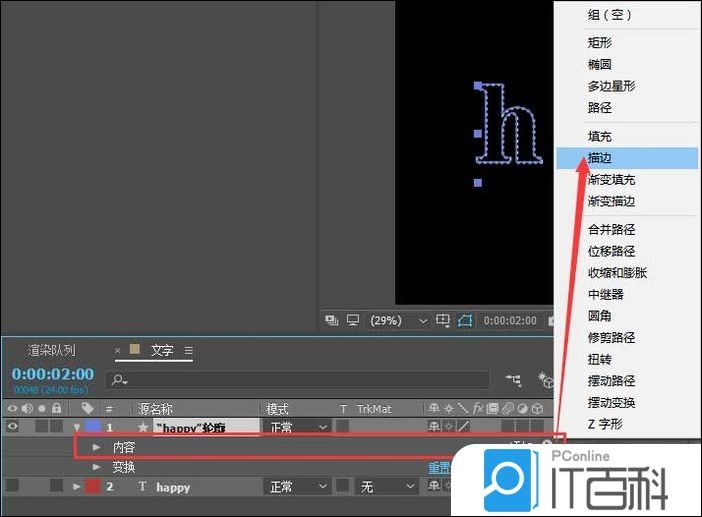This screenshot has width=702, height=517.
Task: Click 渐变填充 menu entry
Action: coord(611,180)
